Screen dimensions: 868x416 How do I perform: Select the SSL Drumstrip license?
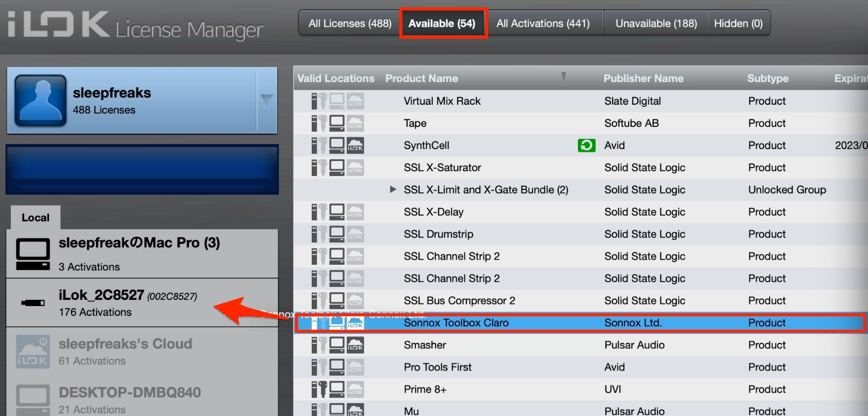439,234
